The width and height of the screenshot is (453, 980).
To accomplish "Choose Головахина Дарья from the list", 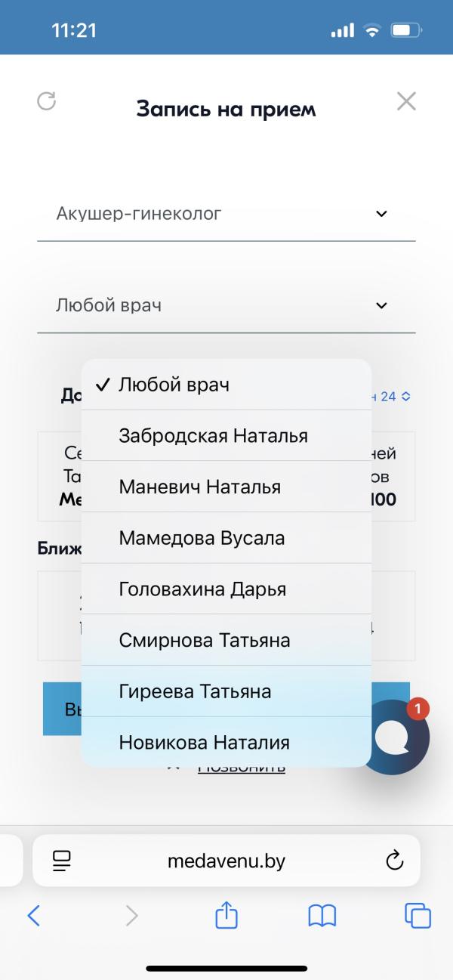I will point(226,589).
